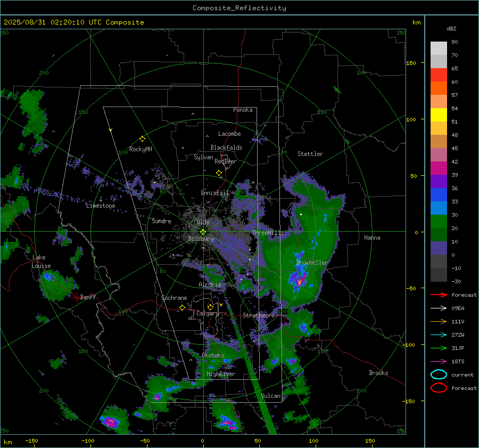This screenshot has height=448, width=479.
Task: Click the 'Banff' map label
Action: click(x=88, y=297)
